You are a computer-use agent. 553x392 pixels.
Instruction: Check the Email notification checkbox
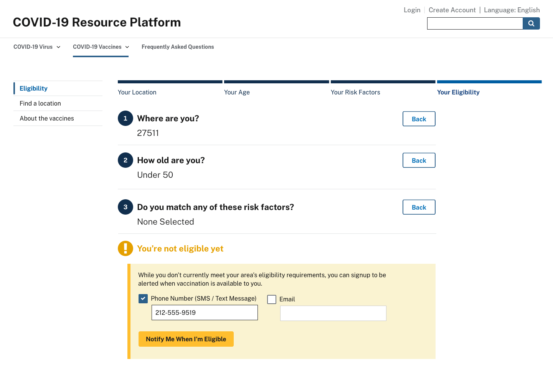(272, 299)
